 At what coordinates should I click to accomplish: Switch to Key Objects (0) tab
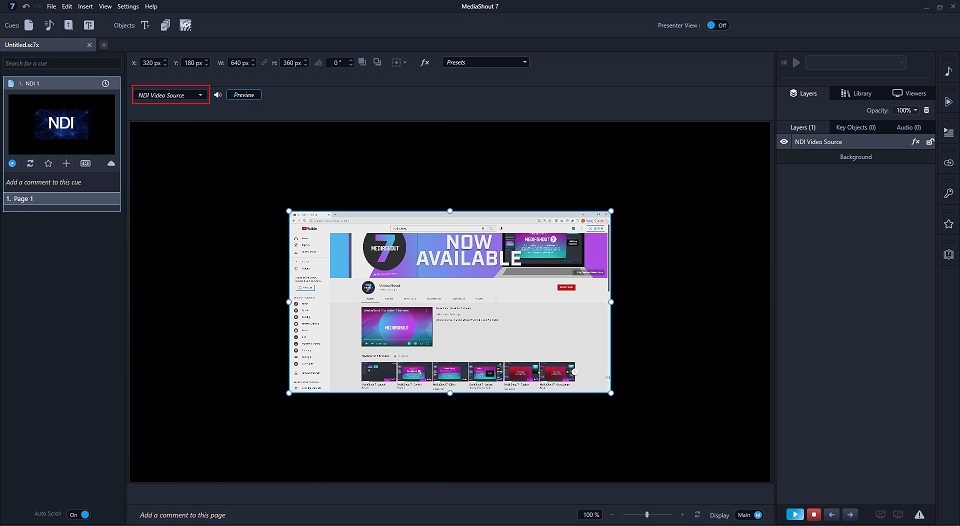pyautogui.click(x=855, y=127)
